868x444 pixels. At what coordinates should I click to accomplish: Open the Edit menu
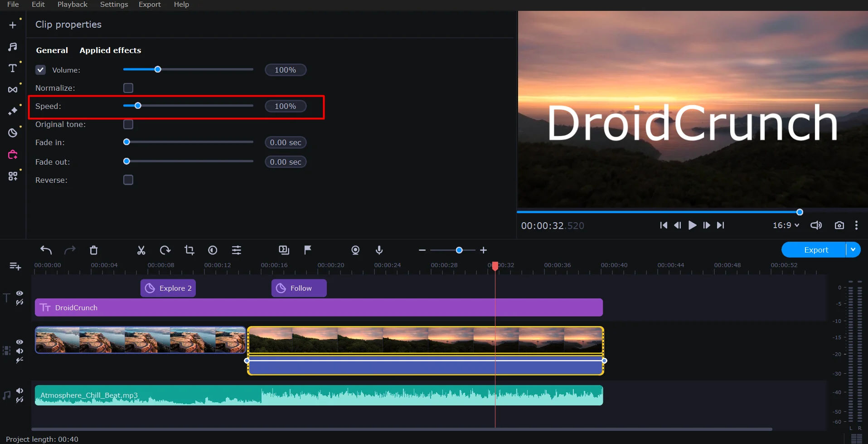[38, 5]
